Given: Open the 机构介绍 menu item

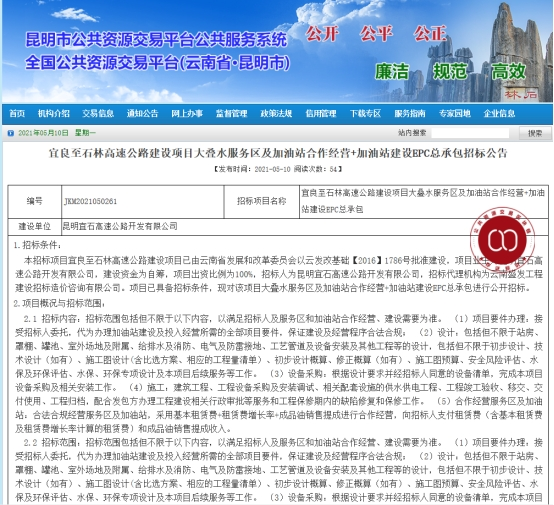Looking at the screenshot, I should (54, 113).
